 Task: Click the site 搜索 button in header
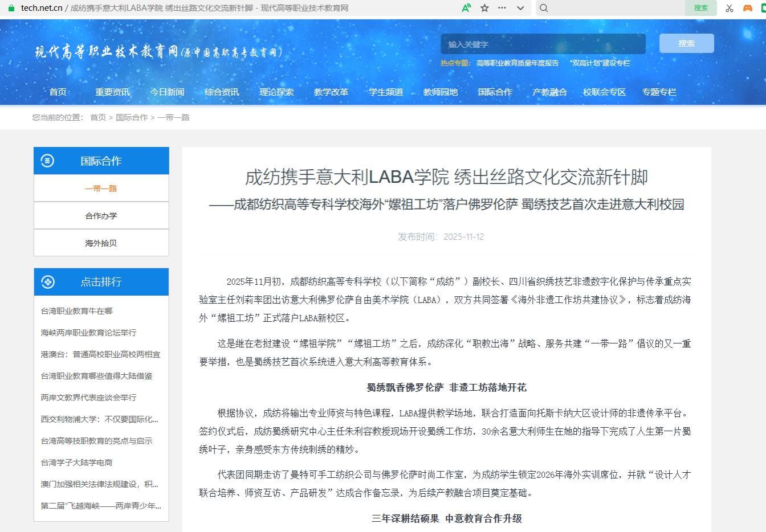pos(686,43)
